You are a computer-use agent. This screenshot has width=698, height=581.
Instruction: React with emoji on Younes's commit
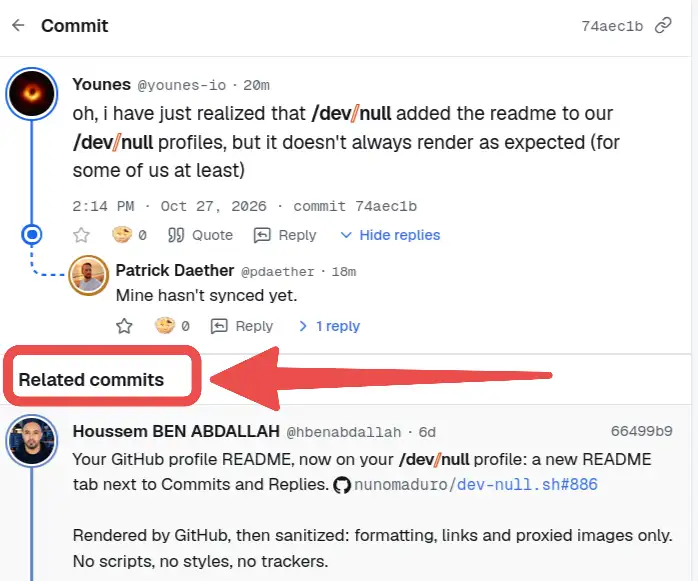tap(129, 235)
